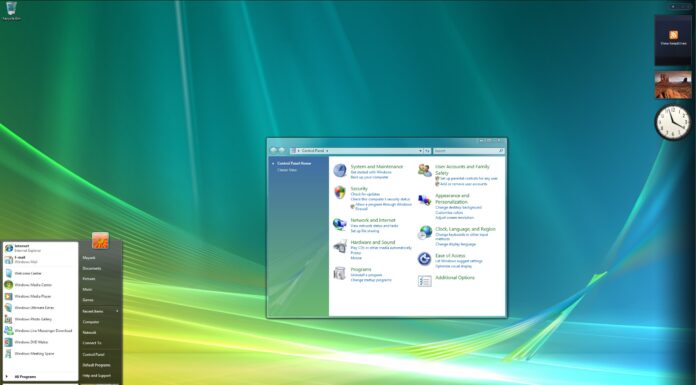The height and width of the screenshot is (385, 696).
Task: Open the Recycle Bin desktop icon
Action: click(x=11, y=10)
